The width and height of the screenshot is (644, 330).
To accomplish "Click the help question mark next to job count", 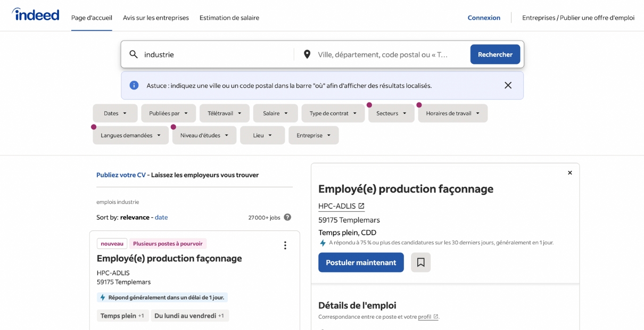I will [287, 217].
